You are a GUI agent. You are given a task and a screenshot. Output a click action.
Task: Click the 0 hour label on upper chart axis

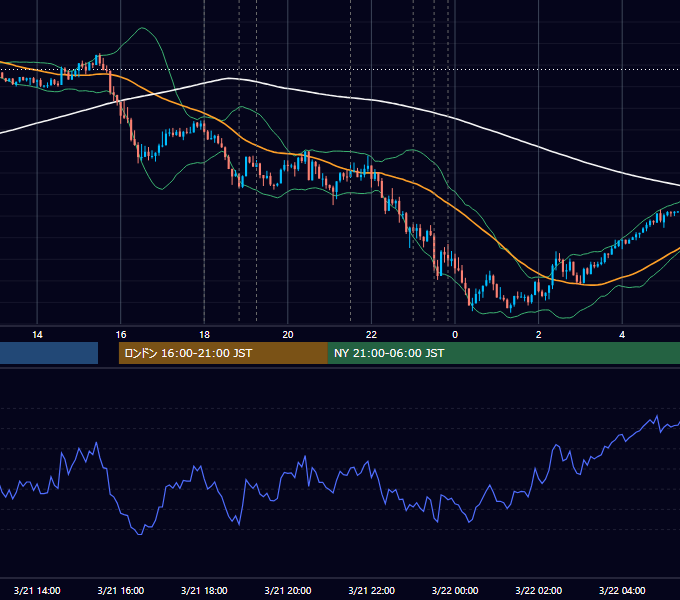(x=455, y=335)
